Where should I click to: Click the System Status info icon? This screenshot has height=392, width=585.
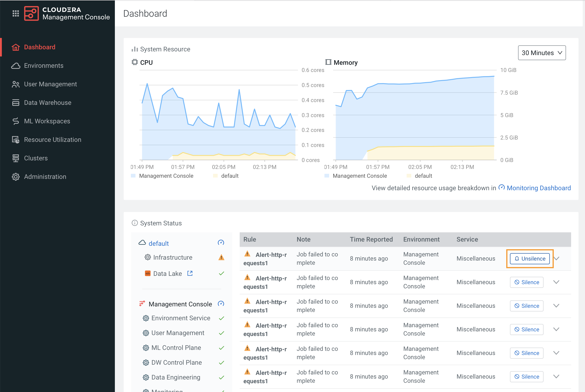pyautogui.click(x=135, y=223)
